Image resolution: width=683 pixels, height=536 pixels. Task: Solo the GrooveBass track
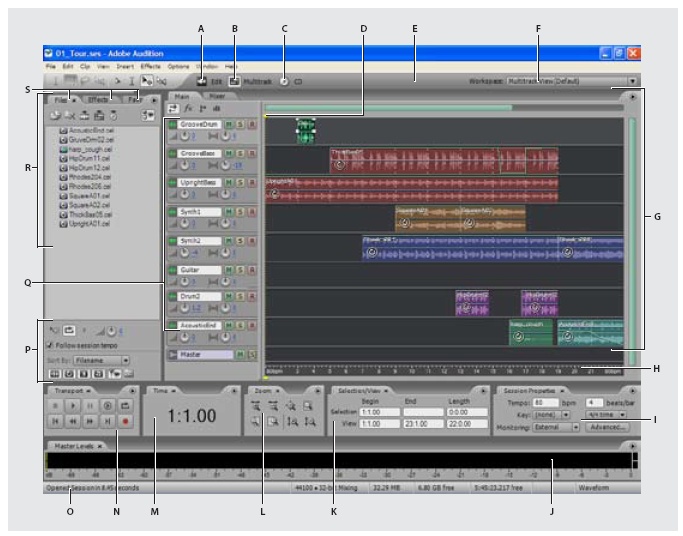coord(240,154)
